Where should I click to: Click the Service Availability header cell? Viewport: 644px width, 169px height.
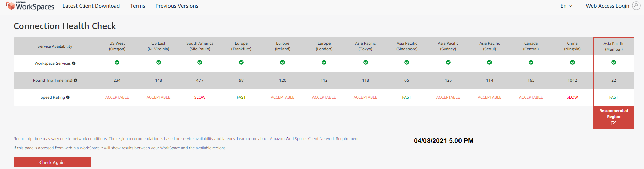tap(55, 46)
